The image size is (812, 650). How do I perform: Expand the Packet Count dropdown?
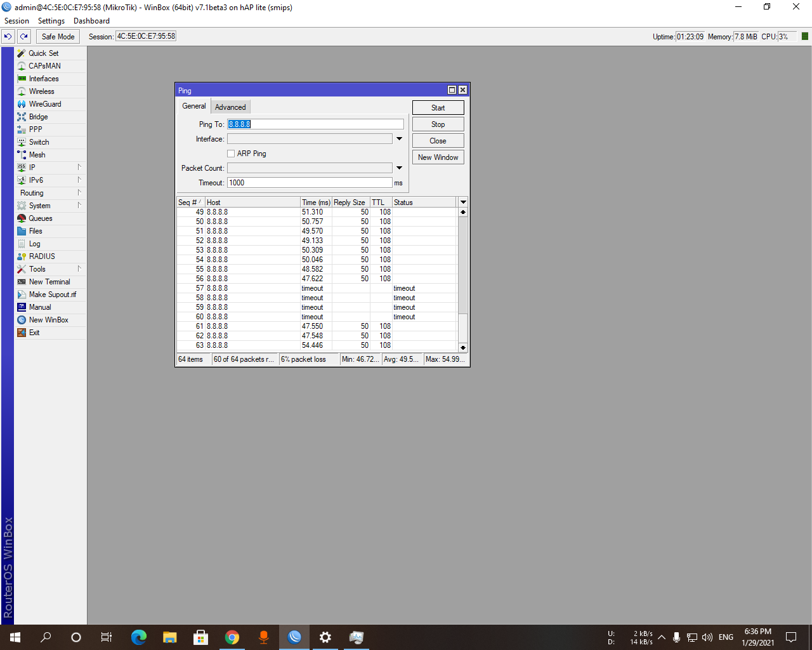tap(399, 168)
